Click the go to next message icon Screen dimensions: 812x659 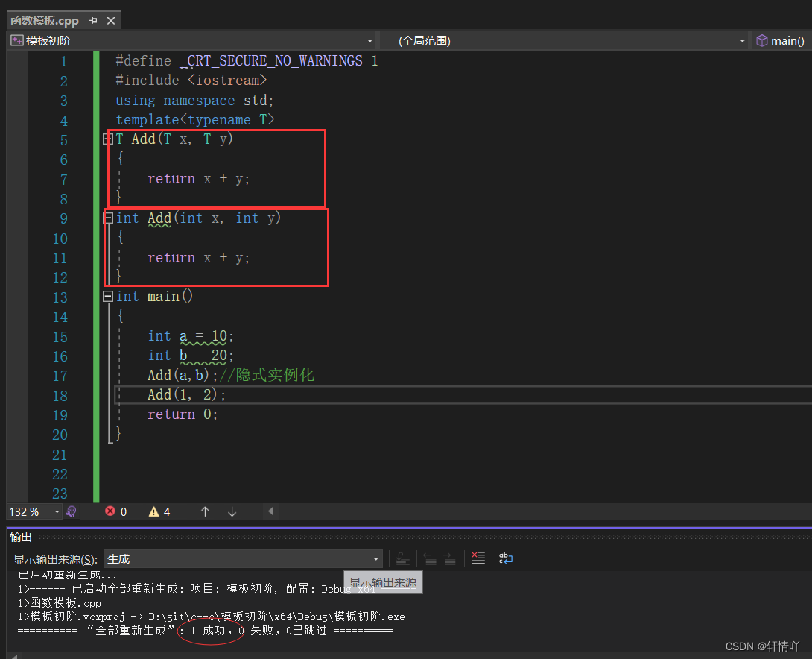click(449, 558)
